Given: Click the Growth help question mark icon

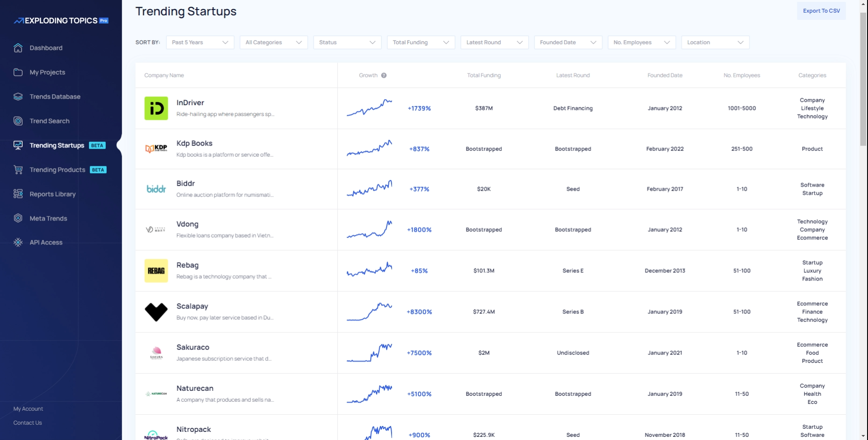Looking at the screenshot, I should click(x=384, y=75).
